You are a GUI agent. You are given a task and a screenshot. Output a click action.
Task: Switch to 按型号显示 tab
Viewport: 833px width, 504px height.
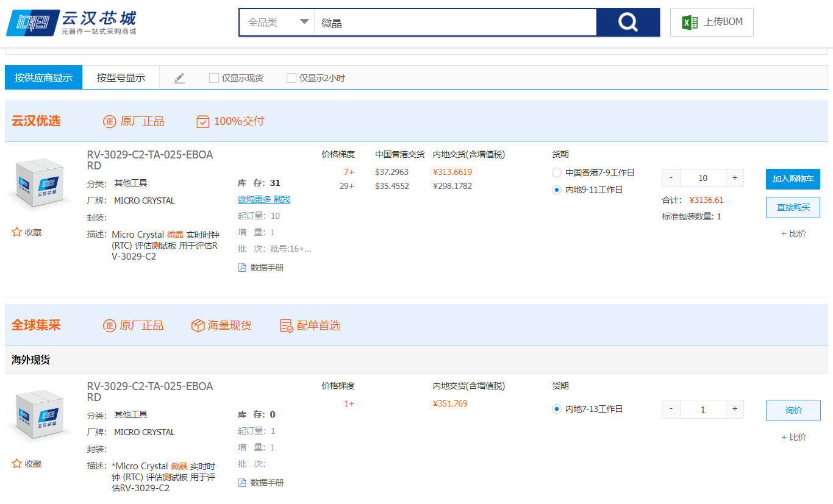coord(121,77)
